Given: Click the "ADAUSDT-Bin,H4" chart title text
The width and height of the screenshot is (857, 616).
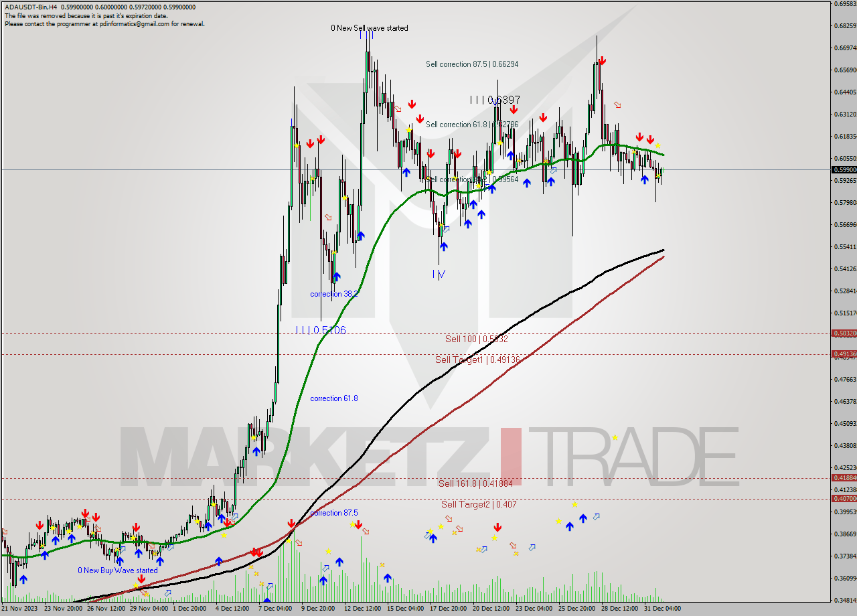Looking at the screenshot, I should (x=29, y=7).
